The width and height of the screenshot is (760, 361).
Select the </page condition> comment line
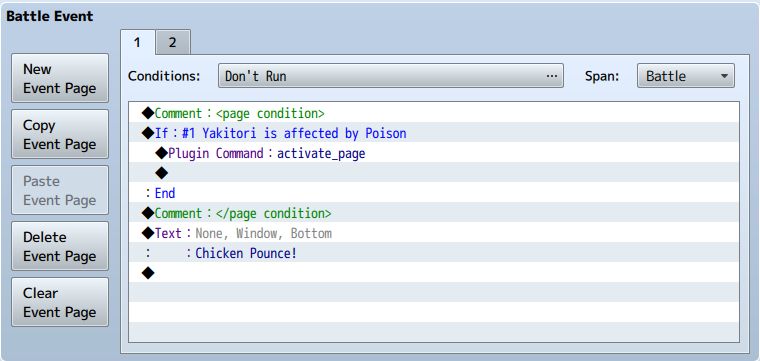point(434,213)
